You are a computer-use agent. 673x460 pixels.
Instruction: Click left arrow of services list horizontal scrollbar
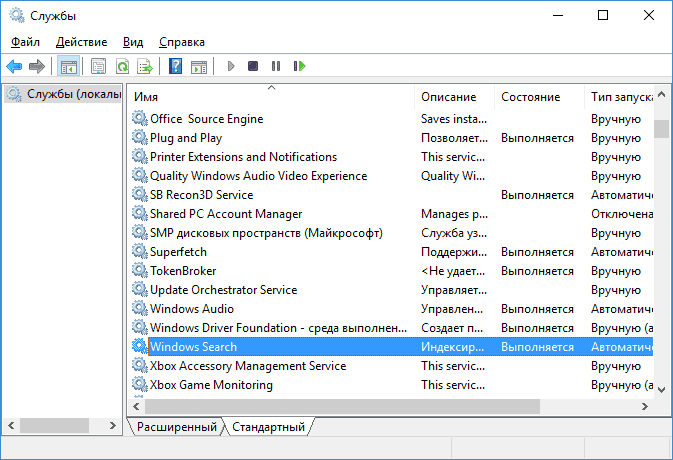point(136,406)
